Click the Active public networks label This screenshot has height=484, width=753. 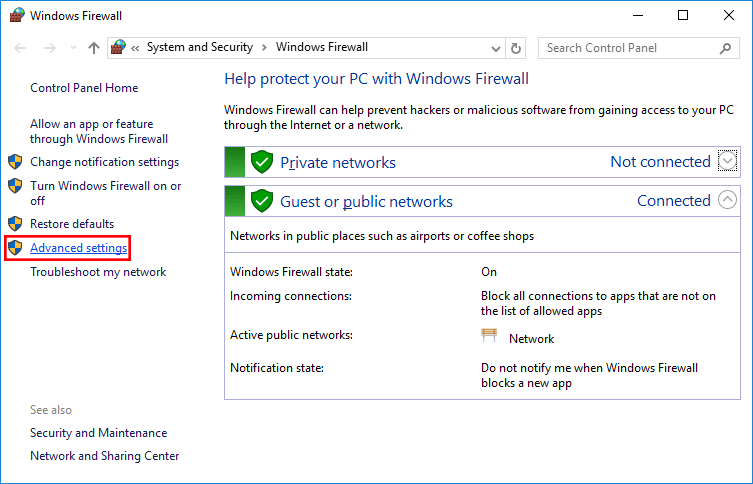coord(291,335)
